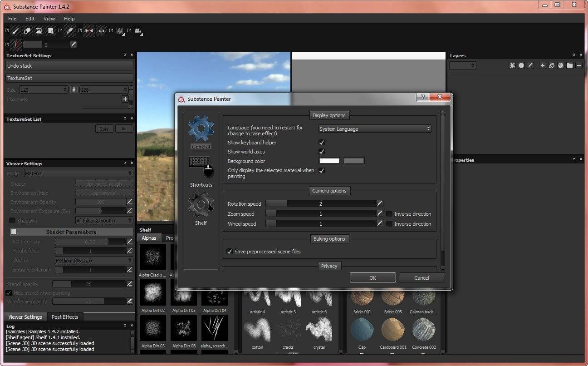Toggle Shader Parameters section checkbox
Screen dimensions: 588x366
14,232
